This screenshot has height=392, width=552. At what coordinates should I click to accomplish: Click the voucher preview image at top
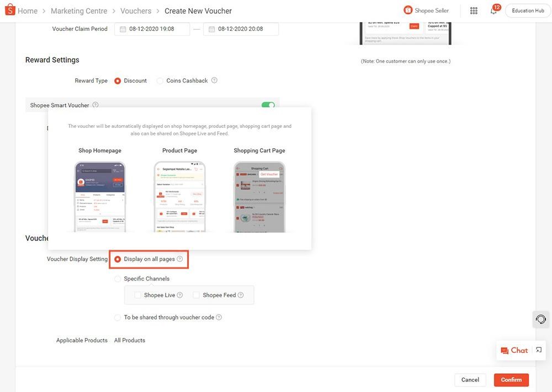coord(405,34)
